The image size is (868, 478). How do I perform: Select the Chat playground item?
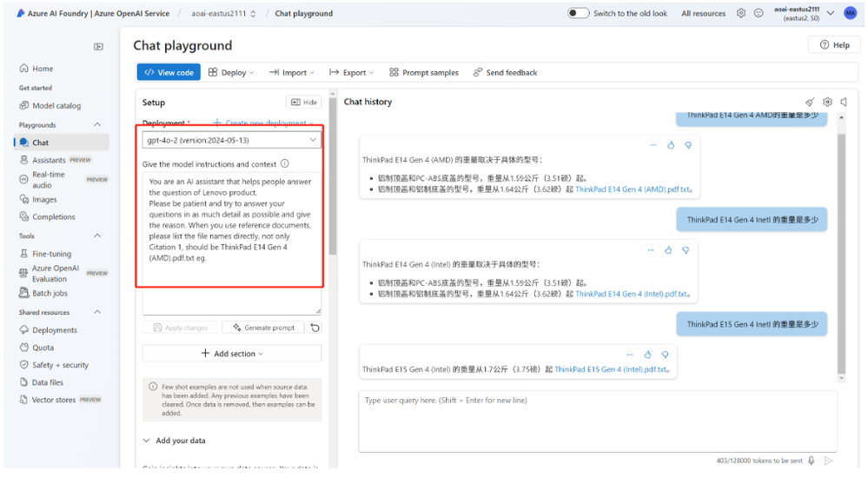pos(62,143)
